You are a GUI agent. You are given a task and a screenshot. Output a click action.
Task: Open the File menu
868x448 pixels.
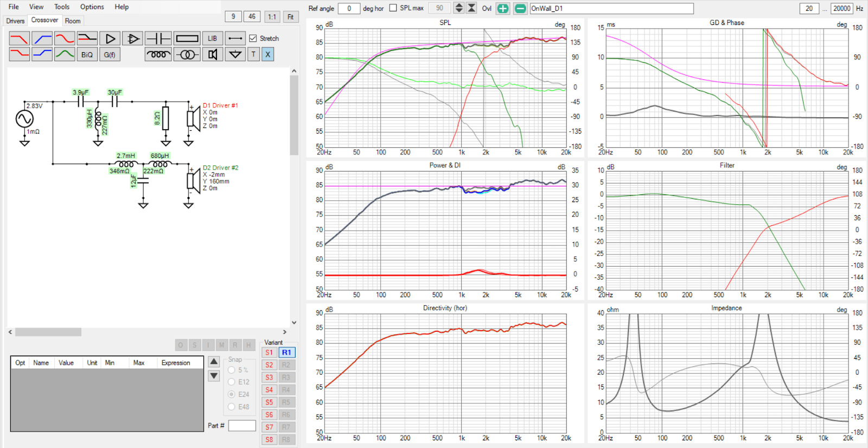[x=14, y=7]
